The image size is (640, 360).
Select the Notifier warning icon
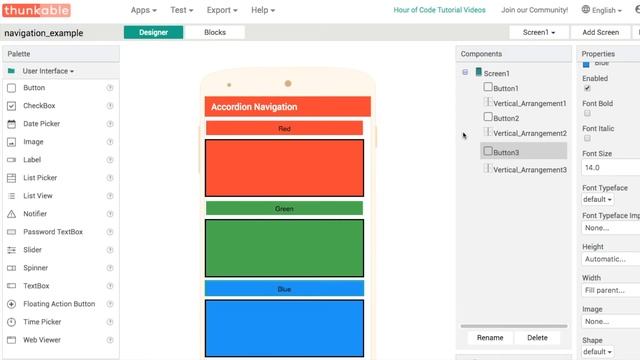11,214
